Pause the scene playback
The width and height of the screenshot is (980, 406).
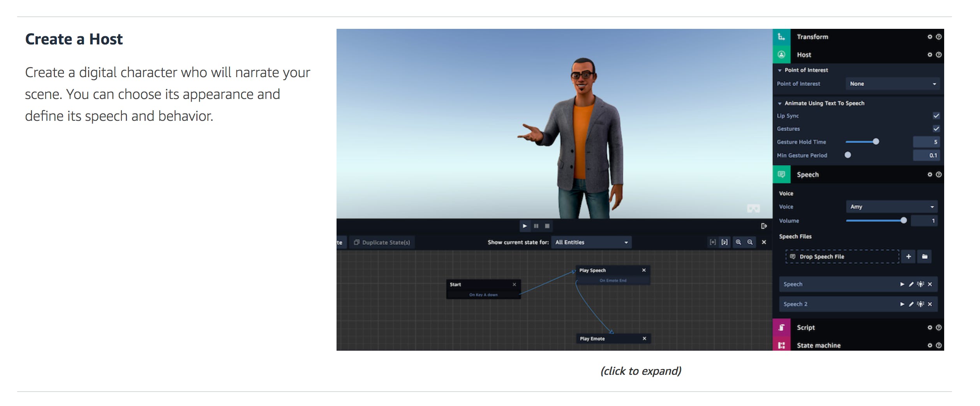click(x=536, y=226)
